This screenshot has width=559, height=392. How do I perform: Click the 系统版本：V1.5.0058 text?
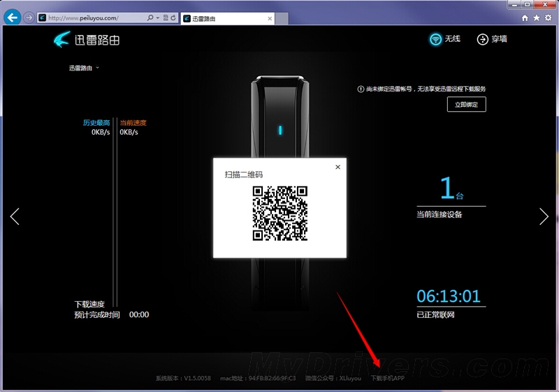tap(183, 378)
